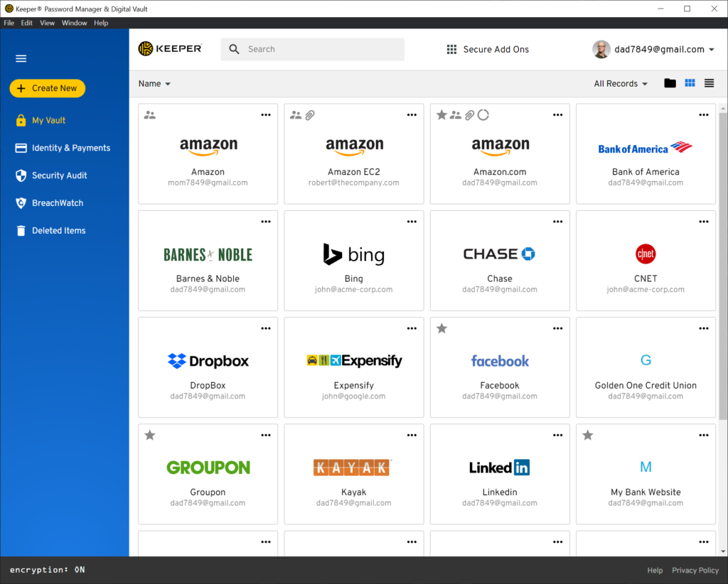728x584 pixels.
Task: Open options menu for Expensify record
Action: (x=412, y=328)
